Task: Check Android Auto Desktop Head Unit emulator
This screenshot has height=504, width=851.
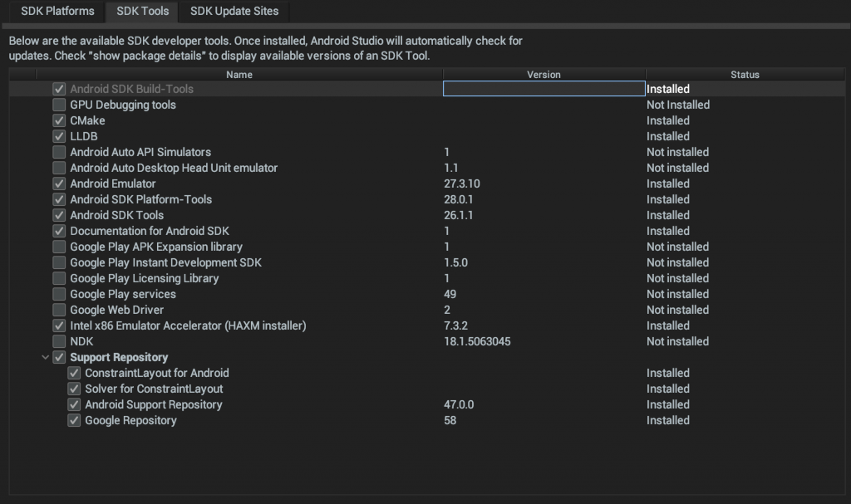Action: click(59, 168)
